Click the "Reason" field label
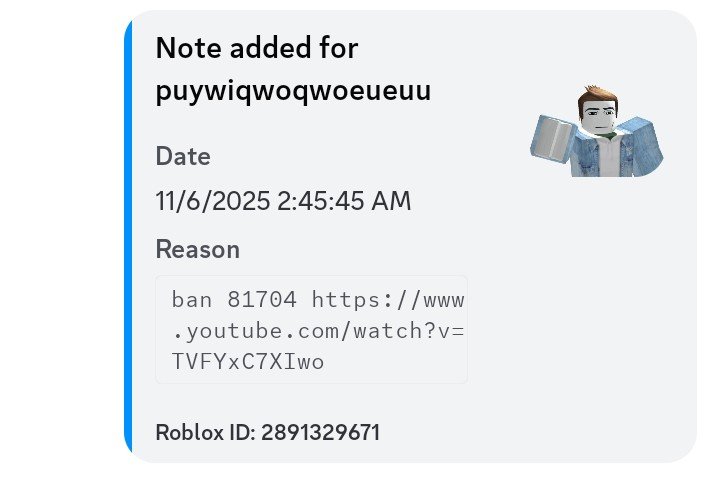The width and height of the screenshot is (720, 487). [198, 249]
